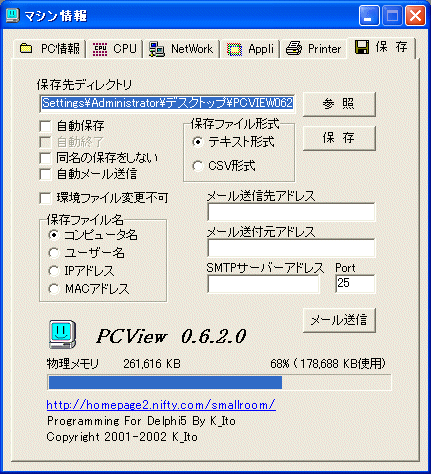This screenshot has width=431, height=474.
Task: Click the メール送付元アドレス field
Action: coord(291,248)
